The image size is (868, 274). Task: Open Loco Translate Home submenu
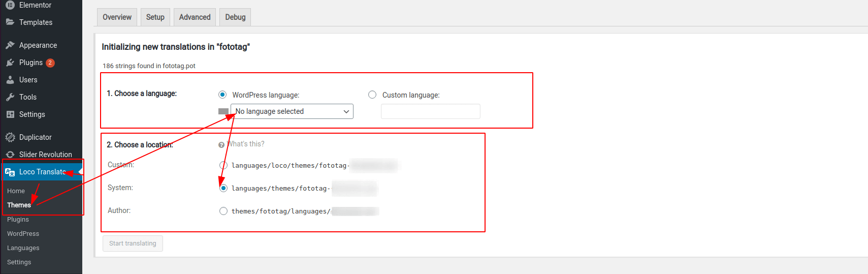pos(16,191)
